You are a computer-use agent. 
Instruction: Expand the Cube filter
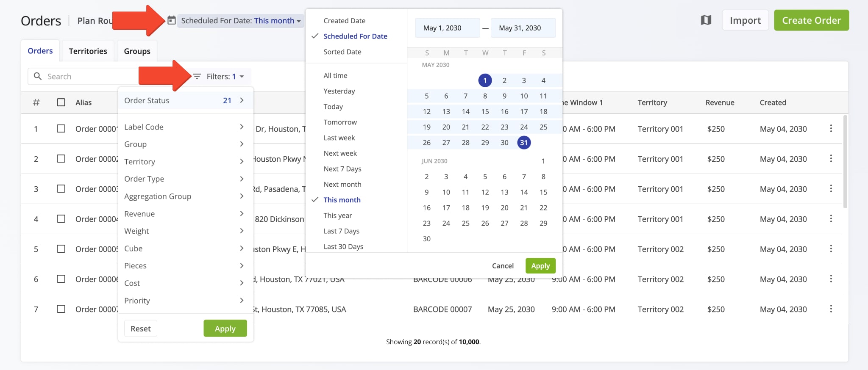186,249
